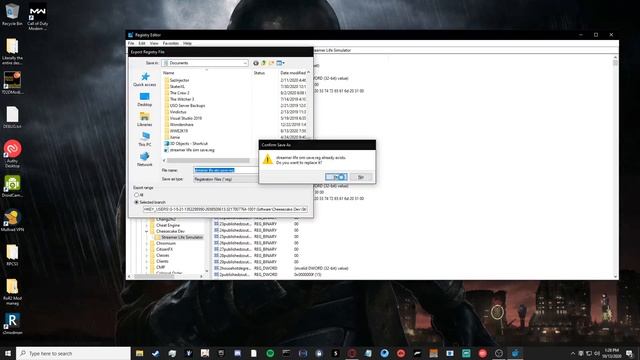The image size is (640, 360).
Task: Open View menu in Registry Editor
Action: point(154,43)
